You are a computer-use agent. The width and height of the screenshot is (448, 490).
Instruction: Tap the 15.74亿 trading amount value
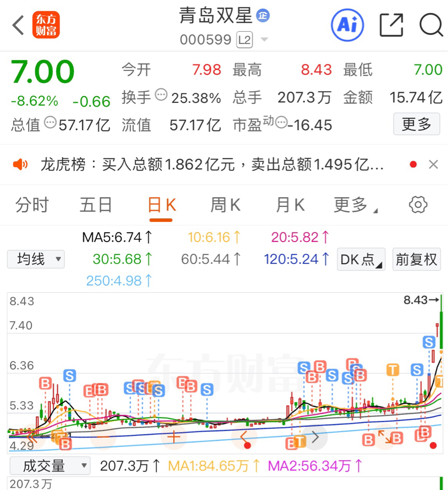click(x=416, y=98)
